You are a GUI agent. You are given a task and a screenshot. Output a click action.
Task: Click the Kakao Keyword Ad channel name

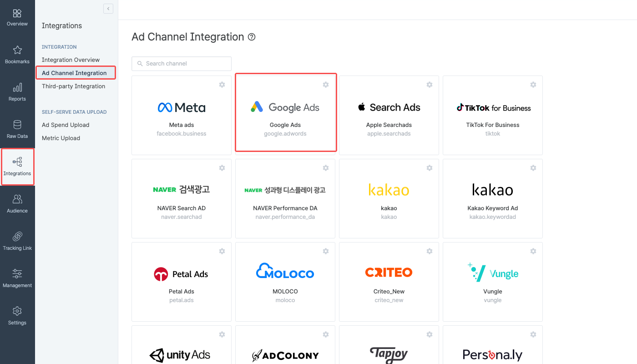[x=493, y=208]
